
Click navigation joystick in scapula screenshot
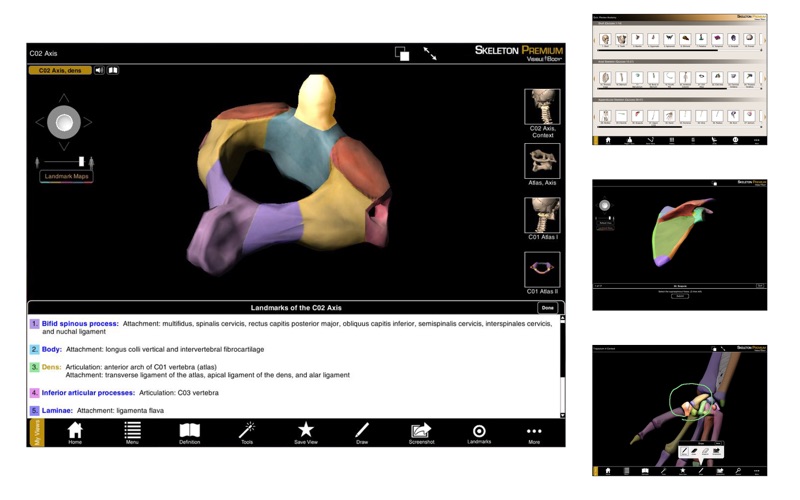(605, 205)
